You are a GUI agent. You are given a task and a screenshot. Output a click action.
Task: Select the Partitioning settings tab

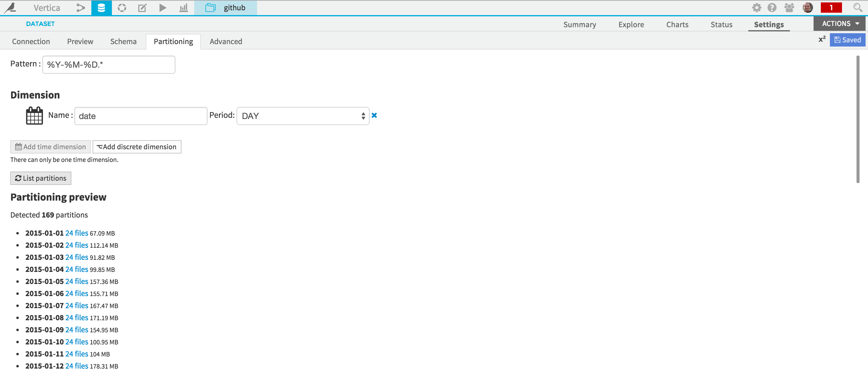click(x=173, y=41)
